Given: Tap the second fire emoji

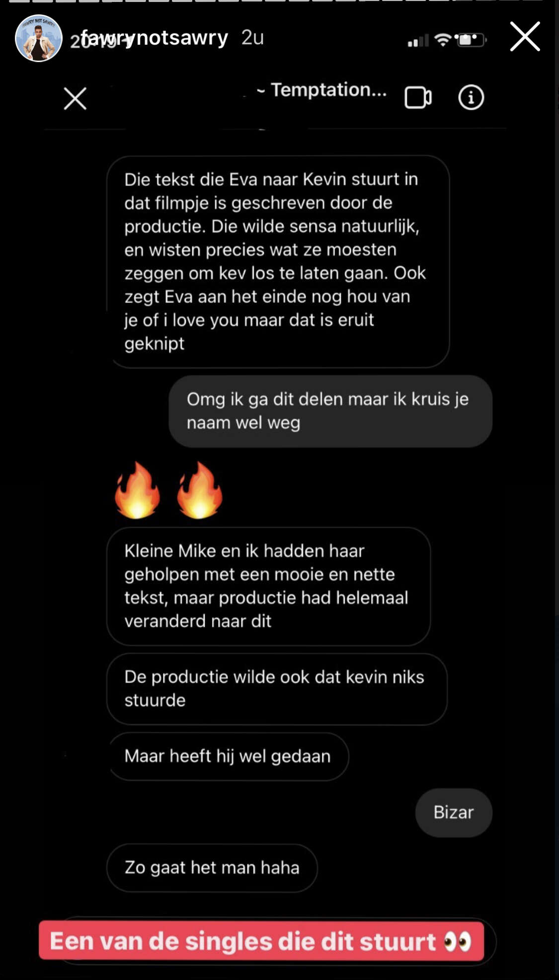Looking at the screenshot, I should point(200,490).
